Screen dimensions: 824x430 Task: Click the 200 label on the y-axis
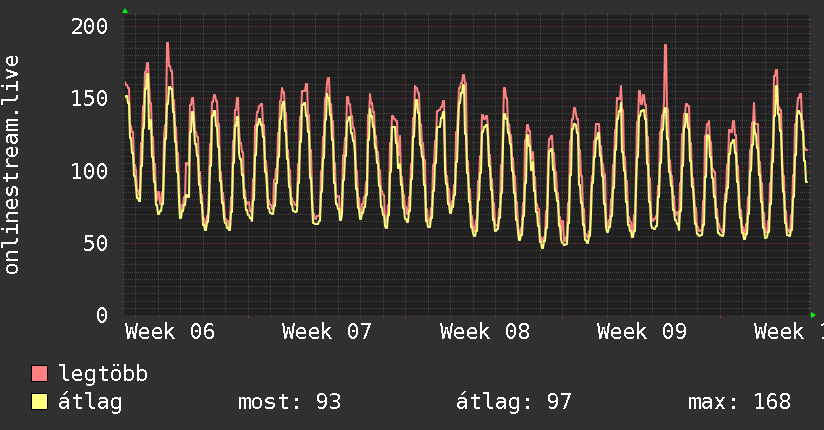tap(89, 26)
